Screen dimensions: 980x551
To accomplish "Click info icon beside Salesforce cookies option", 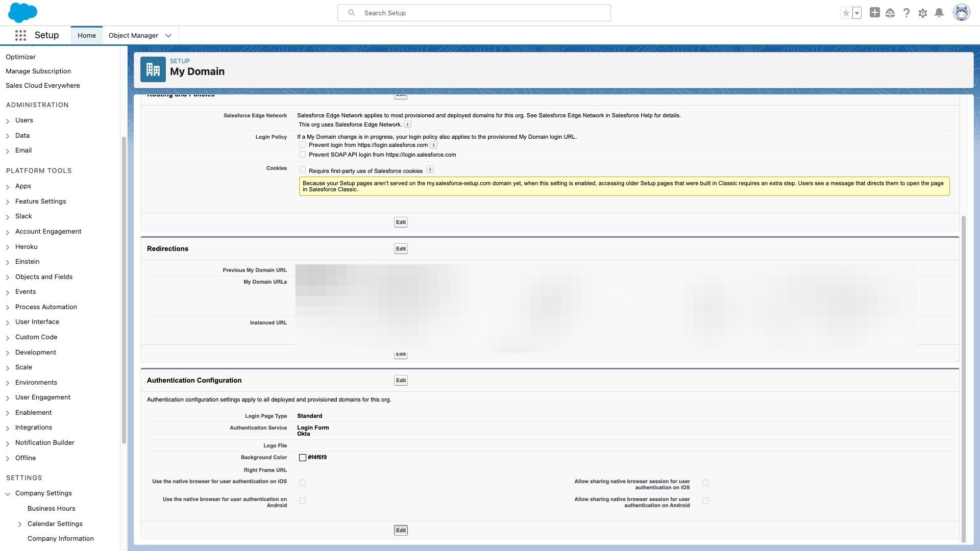I will tap(430, 169).
